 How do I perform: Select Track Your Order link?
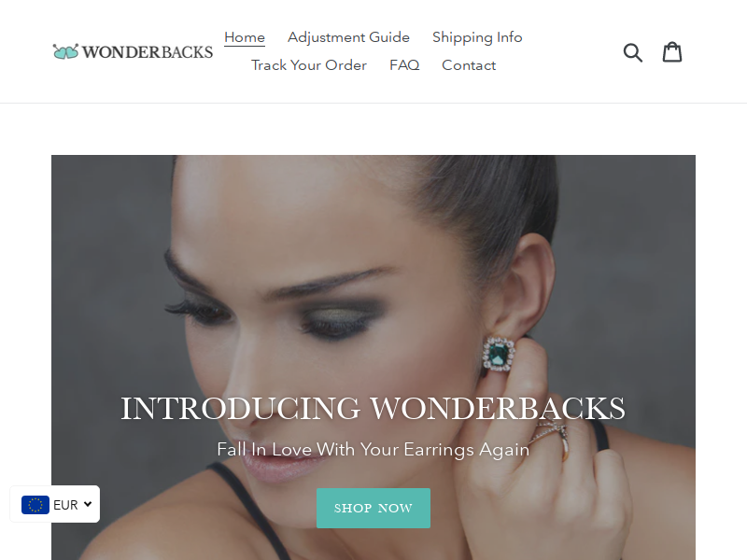(309, 65)
